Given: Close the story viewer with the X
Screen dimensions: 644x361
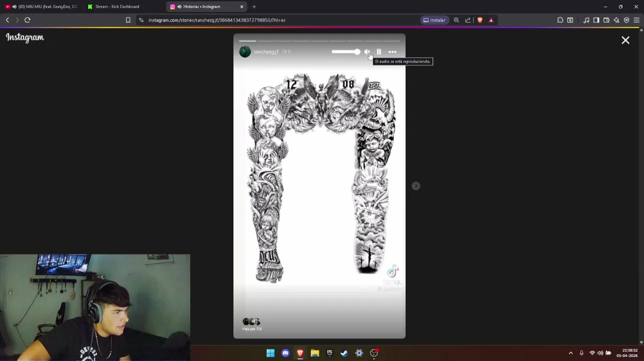Looking at the screenshot, I should [x=625, y=40].
